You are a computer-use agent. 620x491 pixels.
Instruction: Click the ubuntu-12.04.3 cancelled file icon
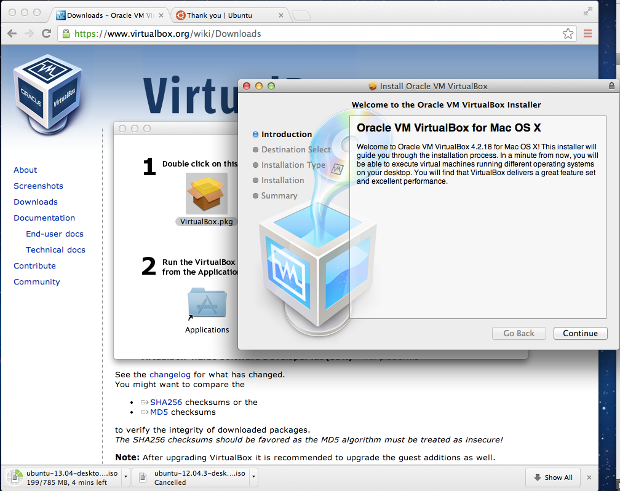click(143, 478)
